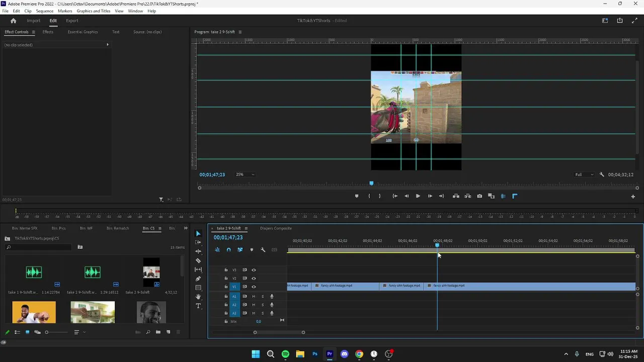
Task: Create new bin in Project panel
Action: pos(158,332)
